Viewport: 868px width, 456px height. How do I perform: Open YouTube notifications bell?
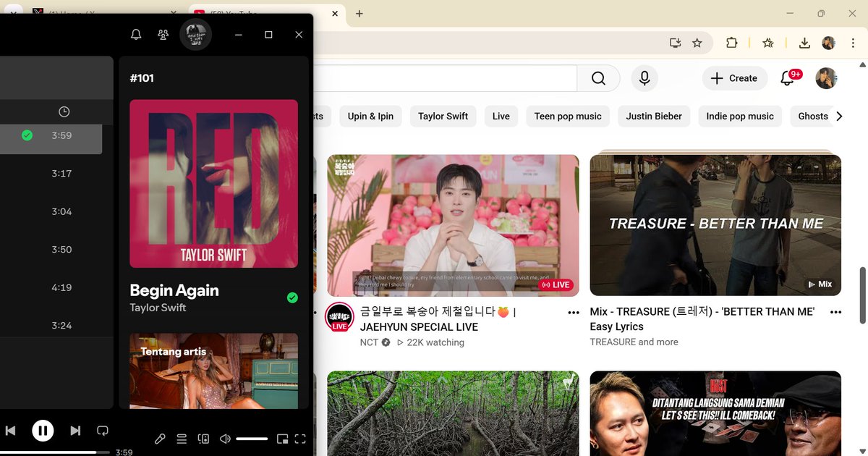(x=788, y=78)
